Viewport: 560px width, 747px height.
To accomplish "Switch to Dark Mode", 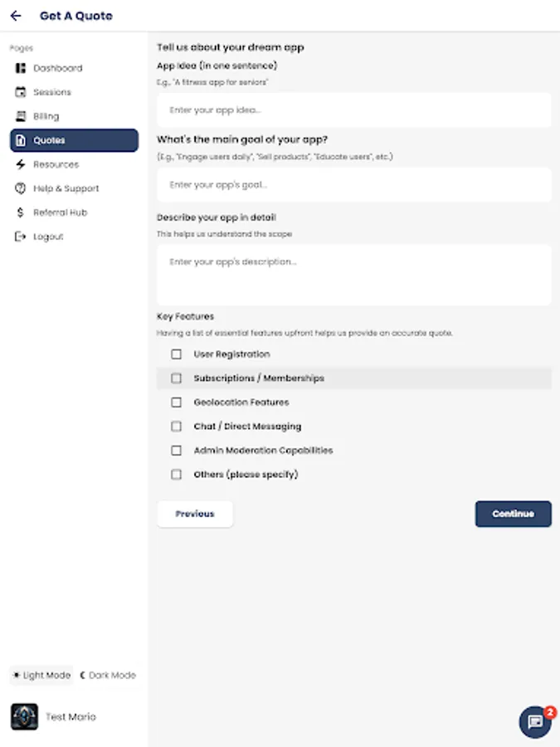I will click(x=108, y=675).
